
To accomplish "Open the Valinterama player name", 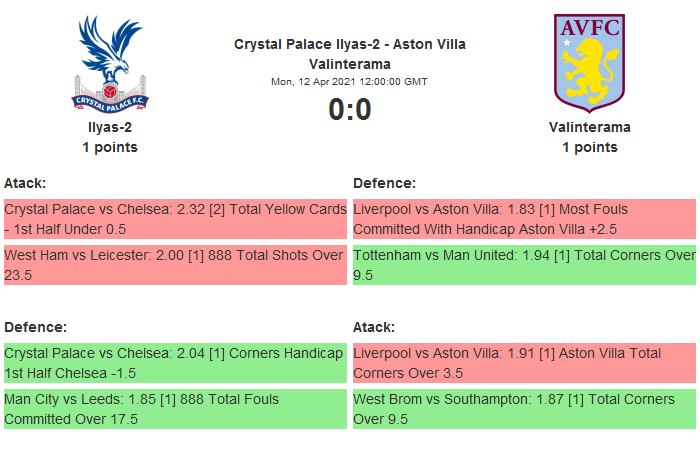I will (x=589, y=127).
